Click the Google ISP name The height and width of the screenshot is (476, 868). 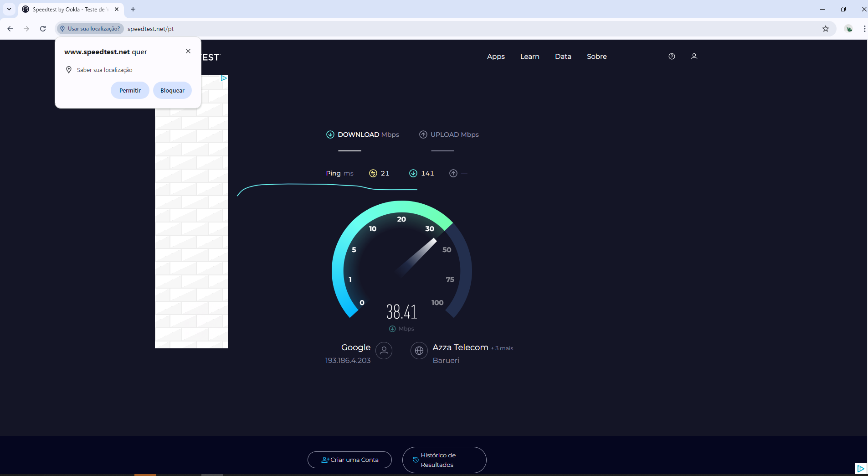pyautogui.click(x=356, y=347)
